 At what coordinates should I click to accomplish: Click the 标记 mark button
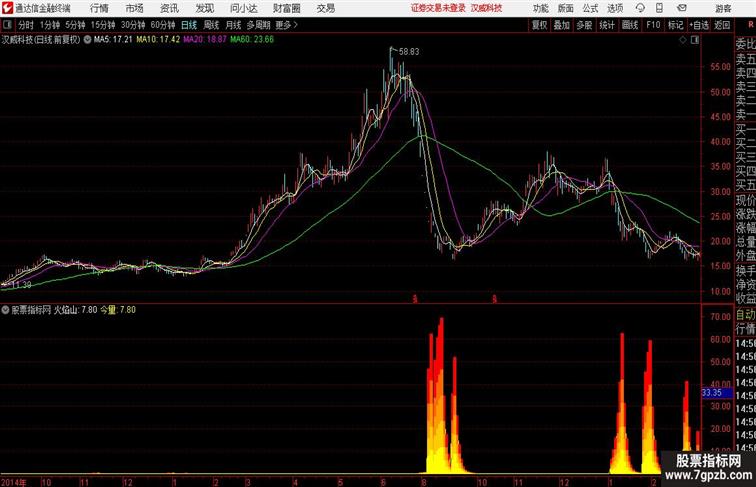coord(675,25)
